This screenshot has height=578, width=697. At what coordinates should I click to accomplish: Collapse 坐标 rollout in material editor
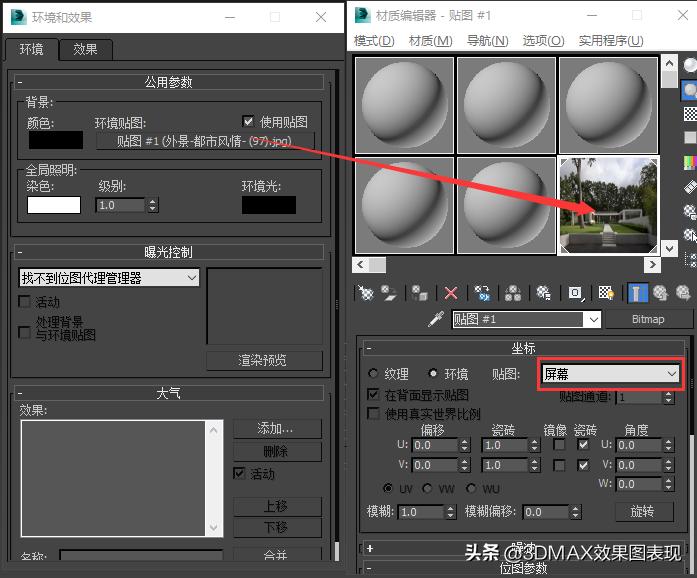click(x=524, y=348)
